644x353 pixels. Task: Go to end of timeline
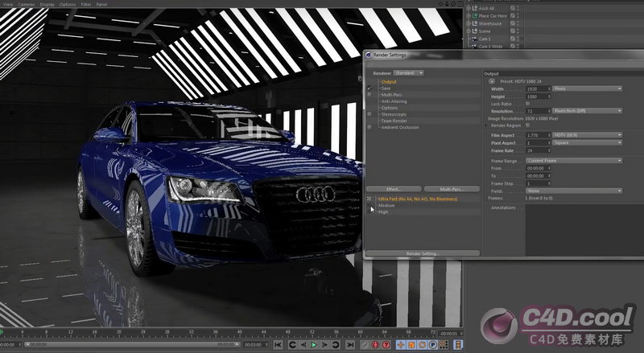350,345
